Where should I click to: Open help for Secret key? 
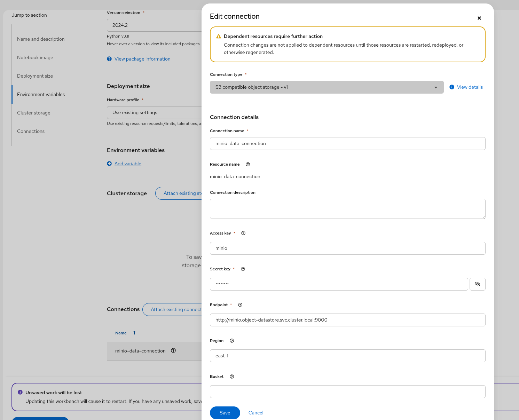(x=243, y=269)
